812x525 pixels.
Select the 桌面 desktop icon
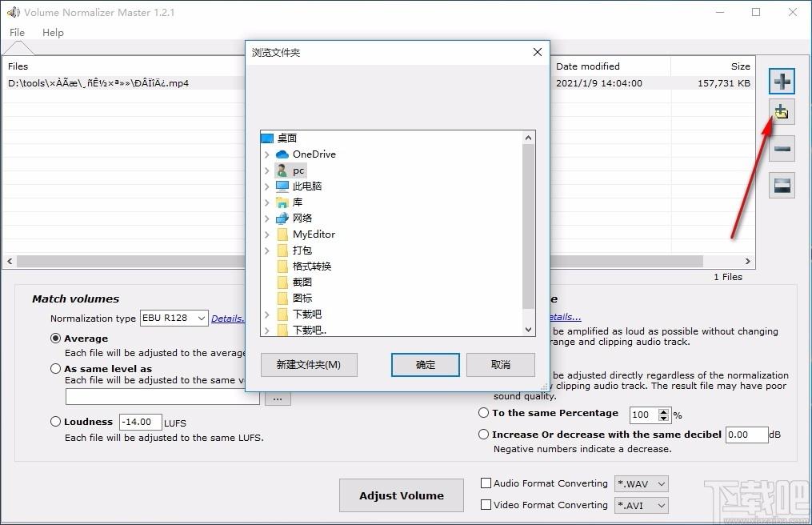click(267, 138)
